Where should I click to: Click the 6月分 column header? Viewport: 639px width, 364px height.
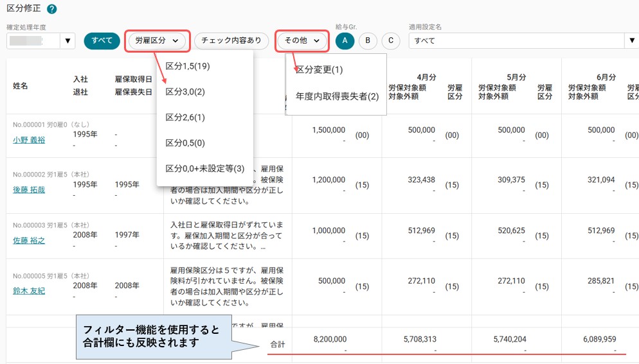pos(606,77)
